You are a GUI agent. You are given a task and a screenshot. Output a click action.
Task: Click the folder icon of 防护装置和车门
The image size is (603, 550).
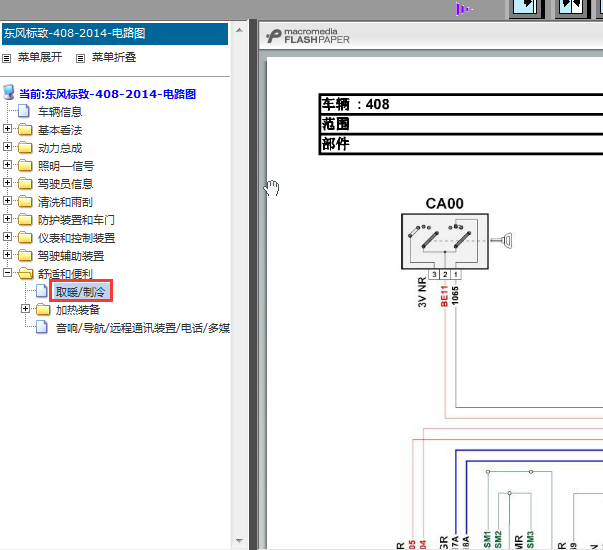(25, 219)
